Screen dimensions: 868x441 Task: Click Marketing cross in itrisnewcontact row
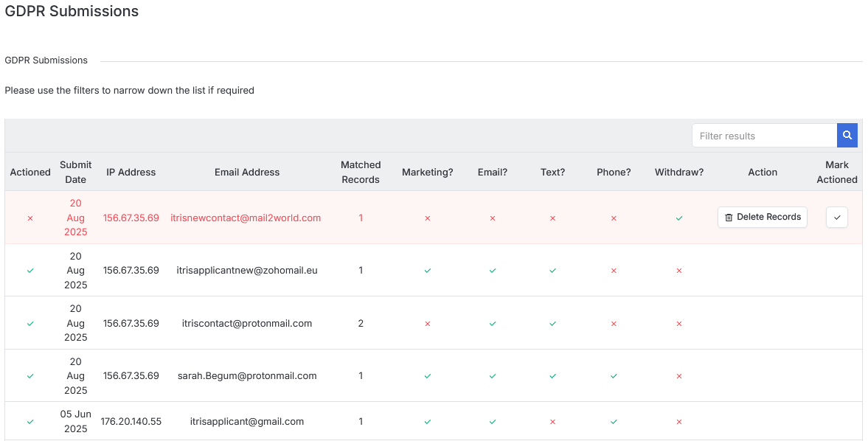427,218
